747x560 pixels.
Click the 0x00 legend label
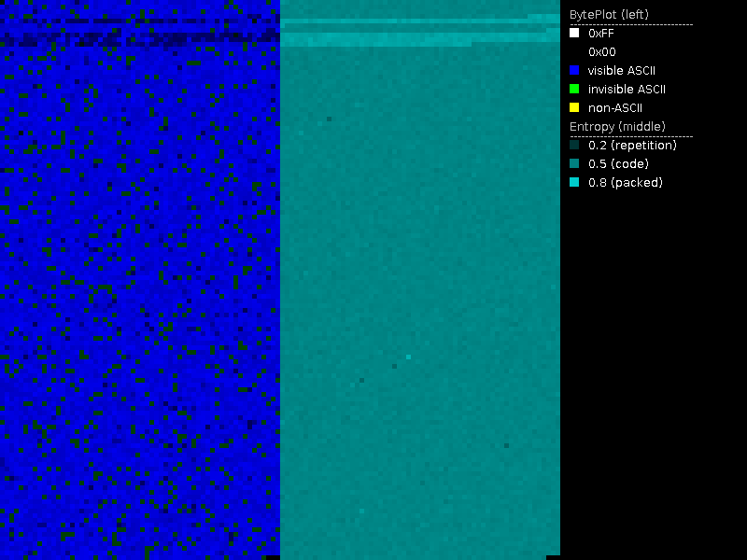point(601,51)
